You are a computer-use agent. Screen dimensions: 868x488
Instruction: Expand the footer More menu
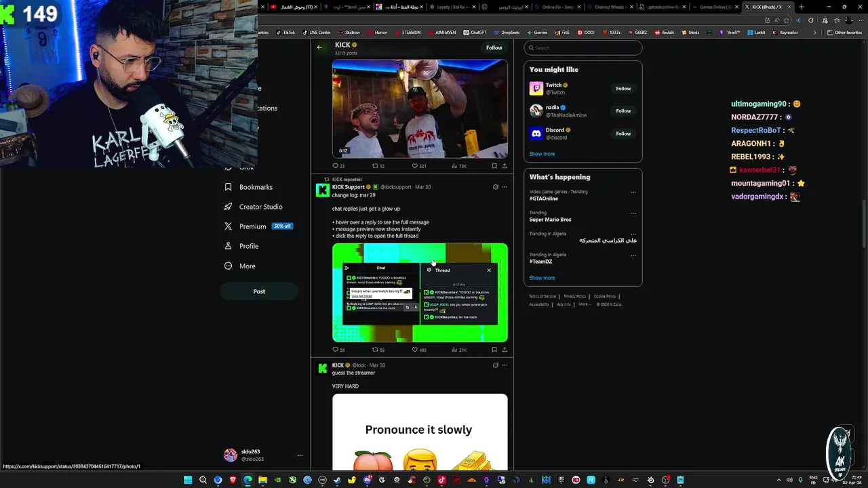[584, 304]
